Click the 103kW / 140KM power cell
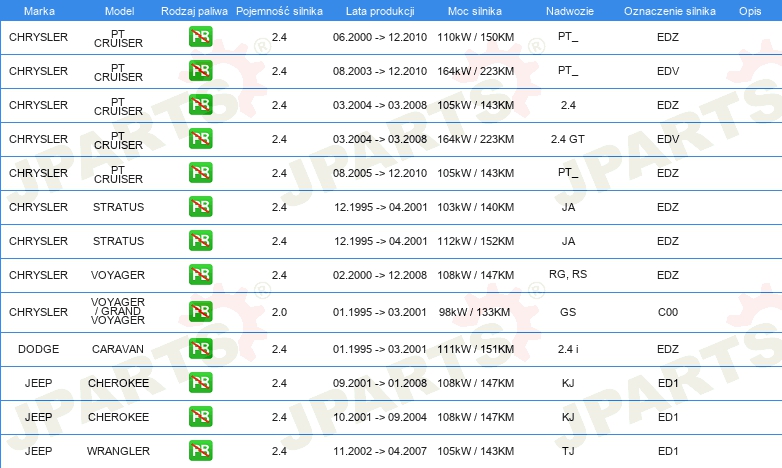This screenshot has height=468, width=782. pos(475,207)
